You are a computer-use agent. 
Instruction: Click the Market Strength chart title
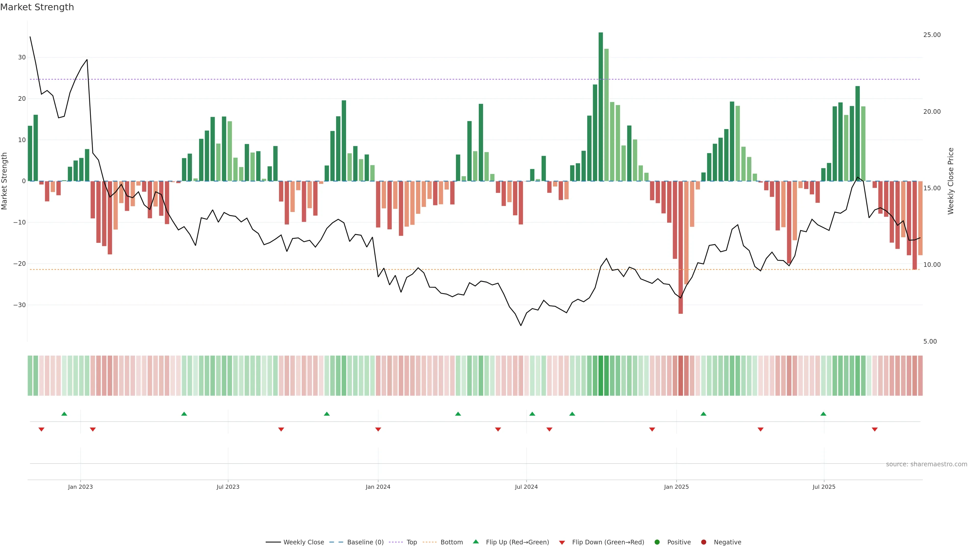[x=37, y=7]
